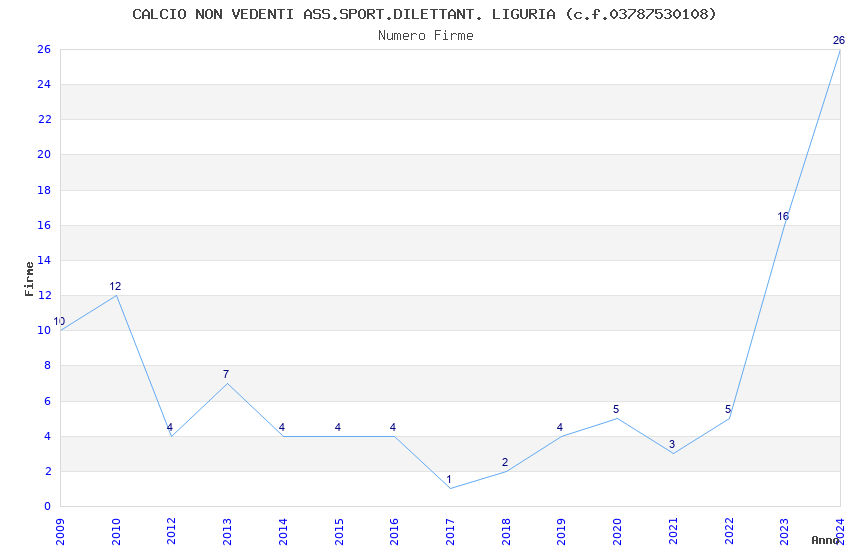Image resolution: width=850 pixels, height=550 pixels.
Task: Select the 2021 data point labeled 3
Action: [672, 453]
